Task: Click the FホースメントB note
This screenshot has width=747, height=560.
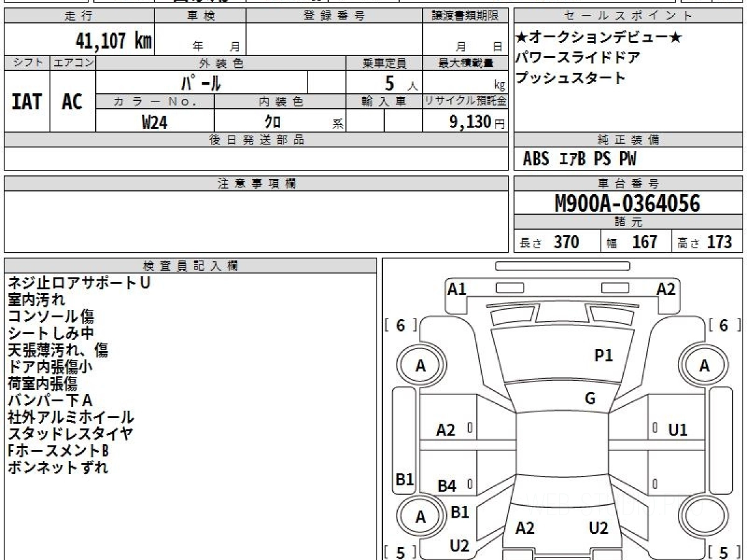Action: tap(59, 450)
